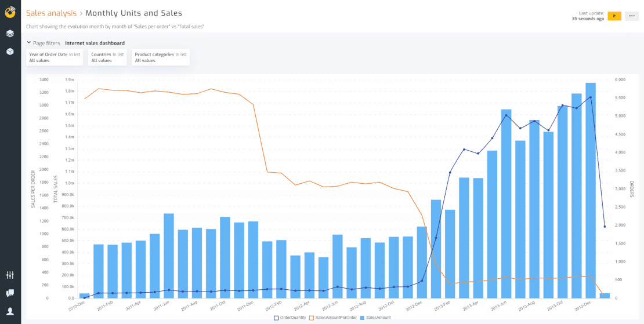The width and height of the screenshot is (644, 324).
Task: Click the Internet sales dashboard label
Action: [95, 43]
